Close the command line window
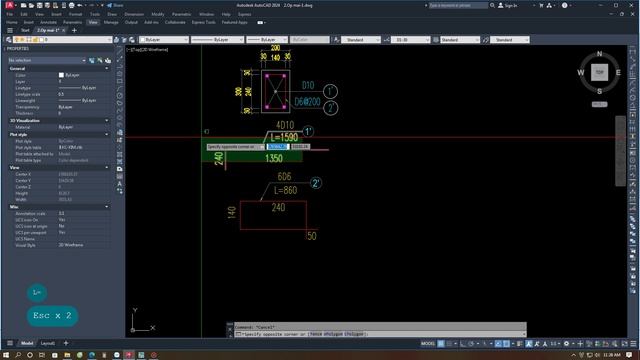 click(x=230, y=329)
